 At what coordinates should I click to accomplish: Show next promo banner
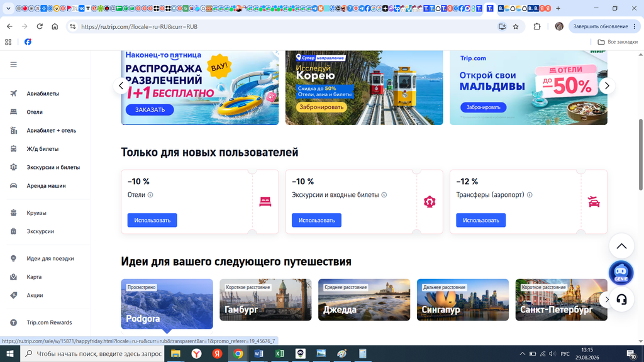607,85
